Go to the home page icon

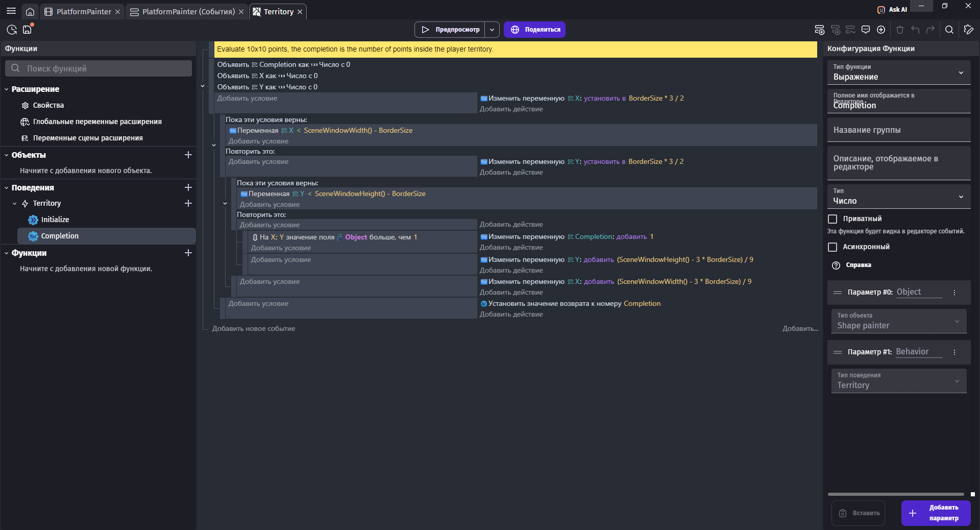pyautogui.click(x=30, y=11)
